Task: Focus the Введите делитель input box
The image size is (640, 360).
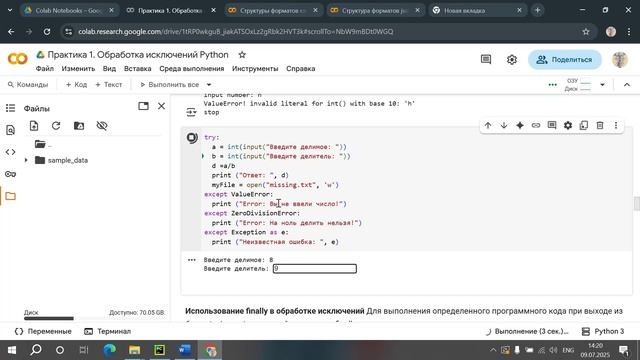Action: 315,269
